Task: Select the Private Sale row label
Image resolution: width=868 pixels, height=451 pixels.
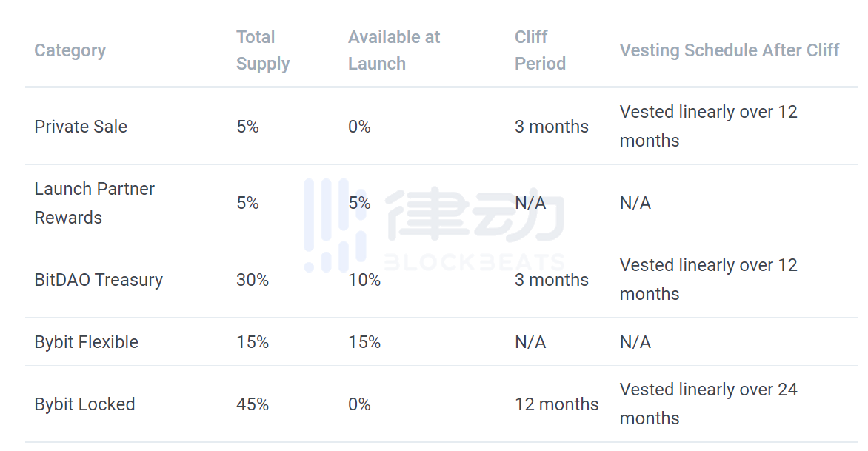Action: click(x=81, y=127)
